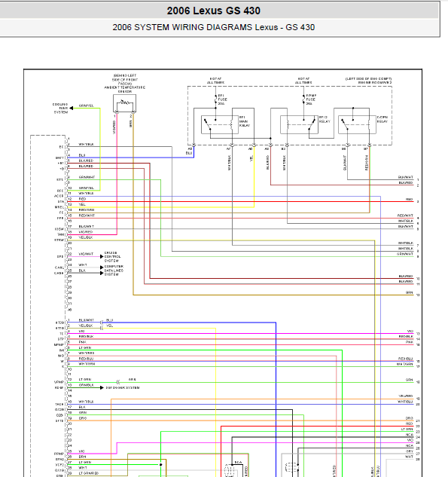
Task: Click the ORN/BLK label on RDEF pin
Action: click(x=87, y=385)
